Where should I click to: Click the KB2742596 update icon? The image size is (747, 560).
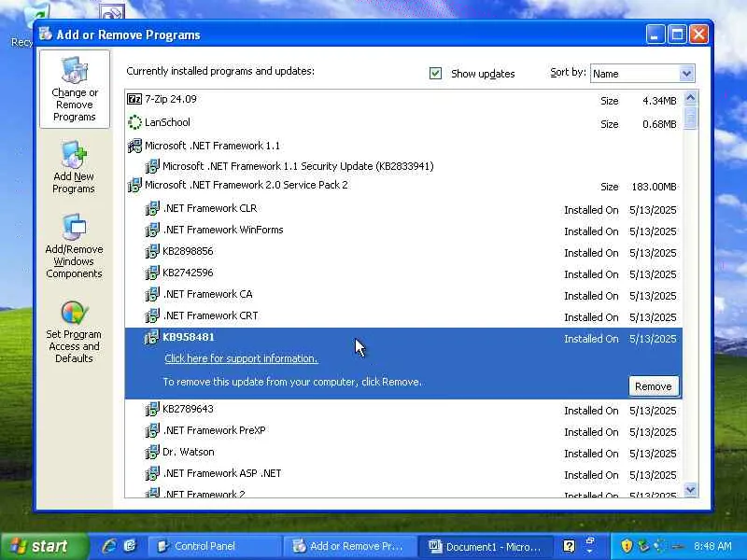152,273
